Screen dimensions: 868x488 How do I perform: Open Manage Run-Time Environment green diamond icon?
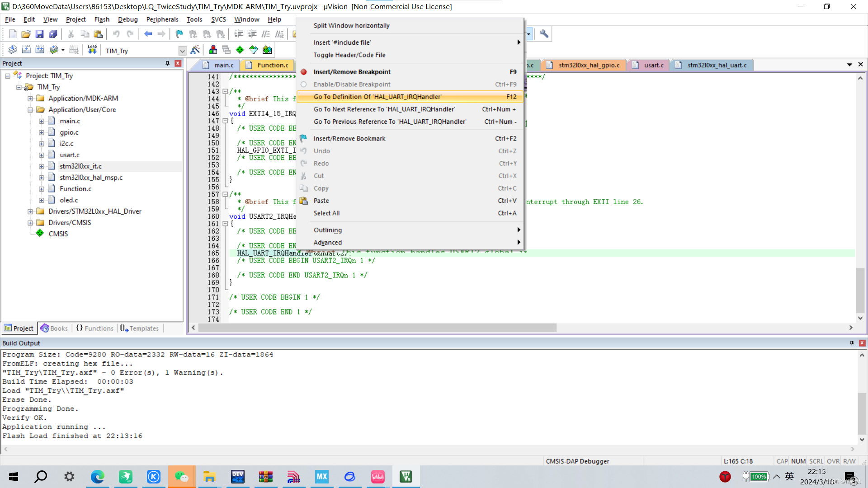click(x=240, y=50)
